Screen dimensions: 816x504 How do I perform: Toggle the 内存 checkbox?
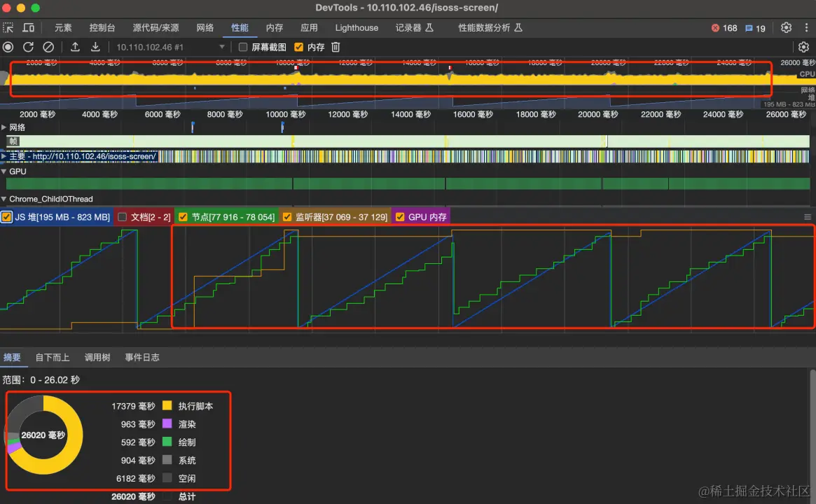[298, 48]
